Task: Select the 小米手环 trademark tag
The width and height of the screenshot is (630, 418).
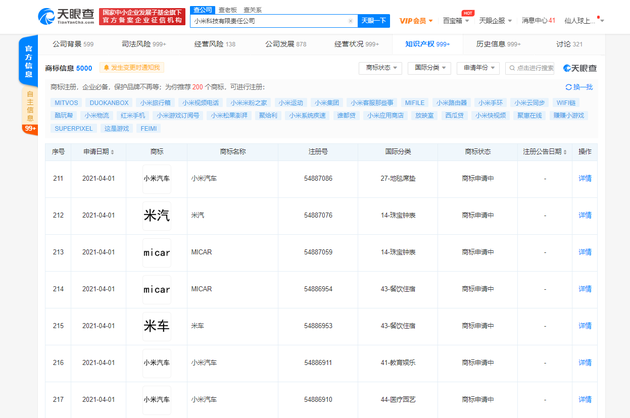Action: pos(491,103)
